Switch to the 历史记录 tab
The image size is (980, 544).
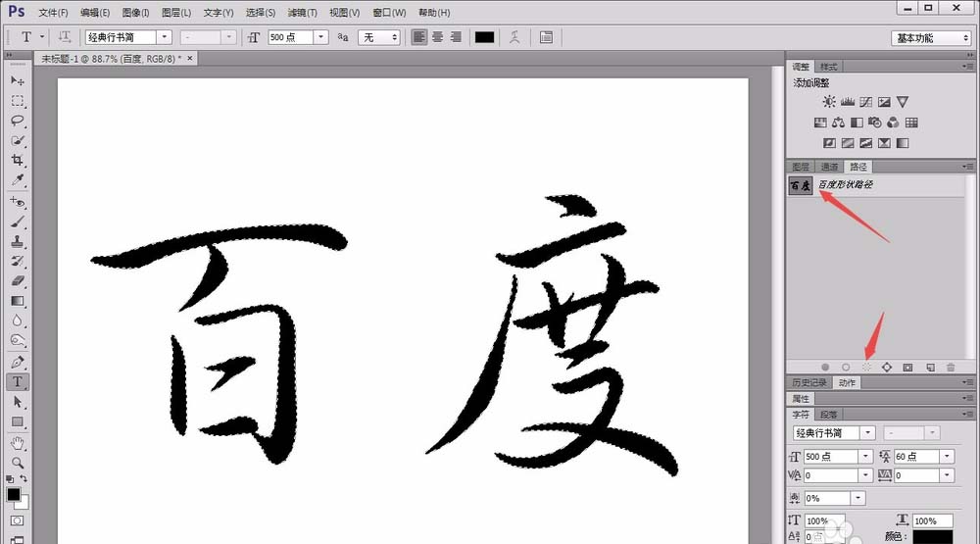pos(809,382)
